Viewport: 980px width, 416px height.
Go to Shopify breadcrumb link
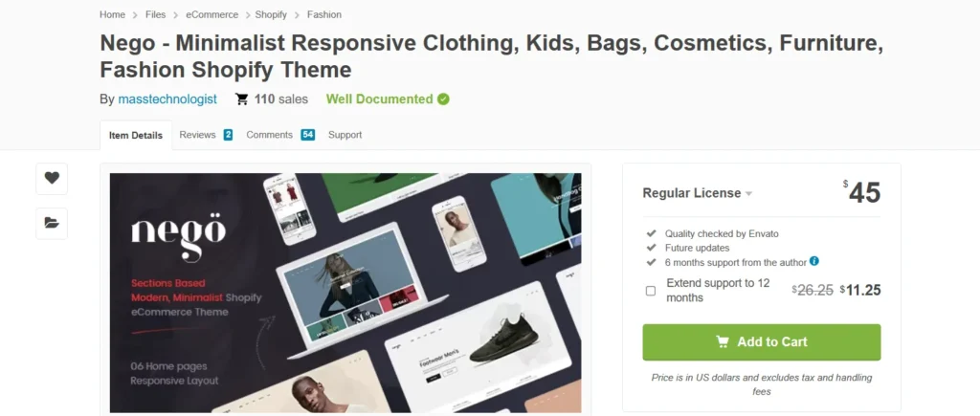coord(273,14)
